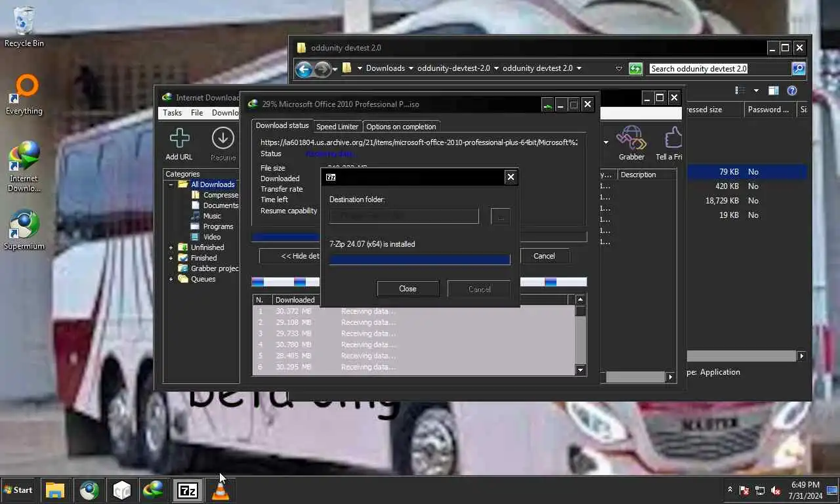
Task: Open the File menu in IDM
Action: tap(197, 113)
